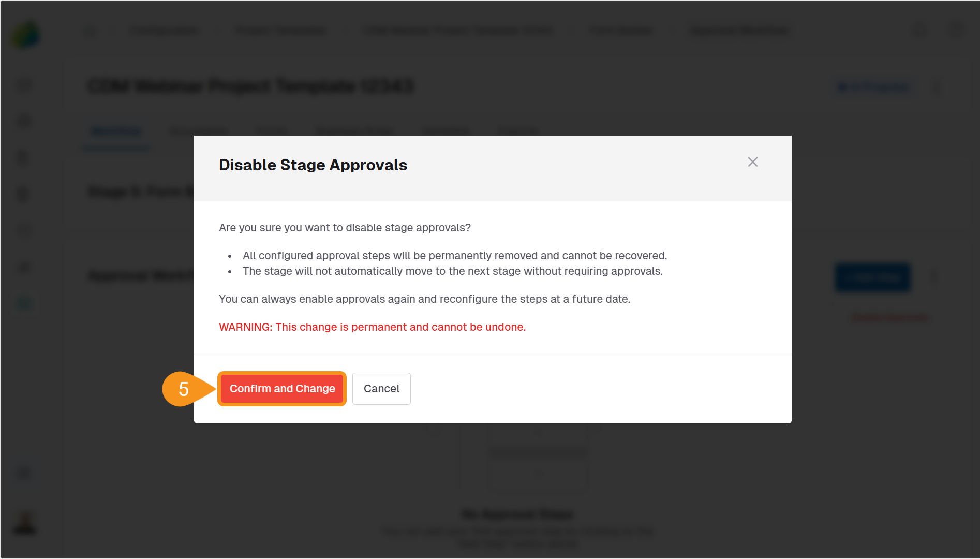Click the green highlighted sidebar navigation icon

pyautogui.click(x=24, y=303)
